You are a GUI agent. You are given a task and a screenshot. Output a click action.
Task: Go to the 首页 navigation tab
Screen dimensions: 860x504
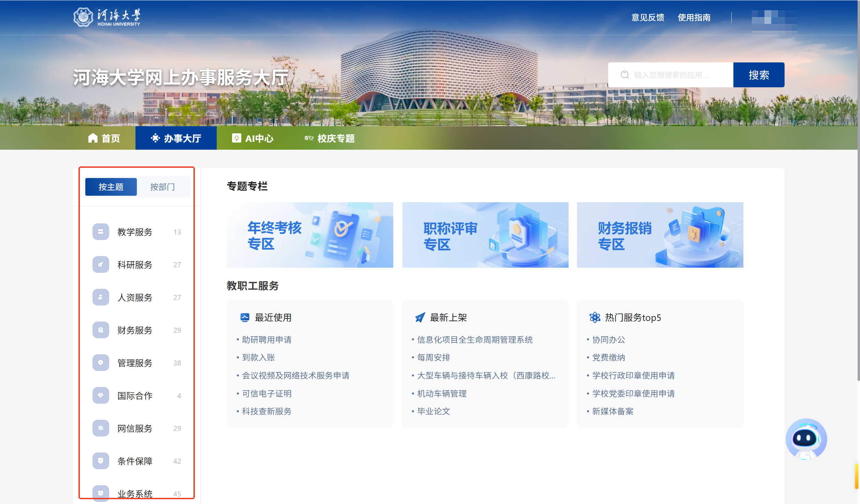pyautogui.click(x=104, y=138)
